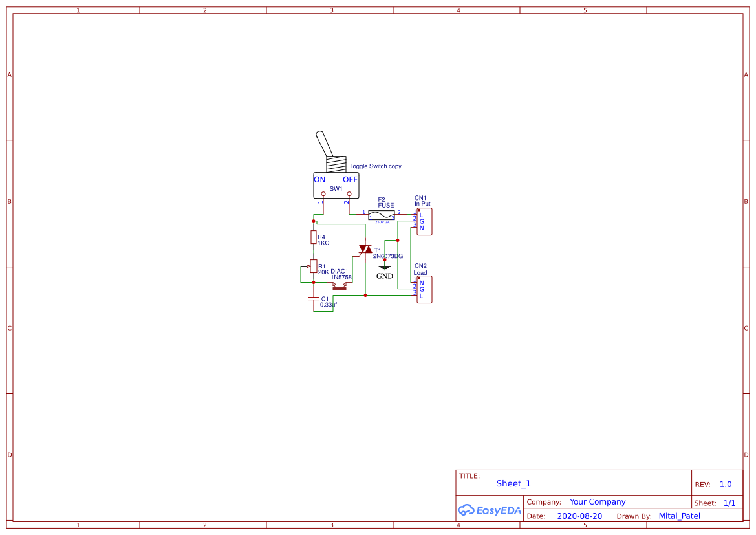Select the GND ground symbol

pos(385,267)
